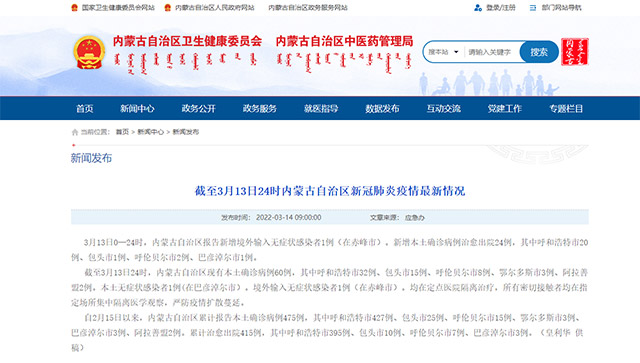Open the department site navigation icon
This screenshot has height=363, width=640.
[x=533, y=8]
